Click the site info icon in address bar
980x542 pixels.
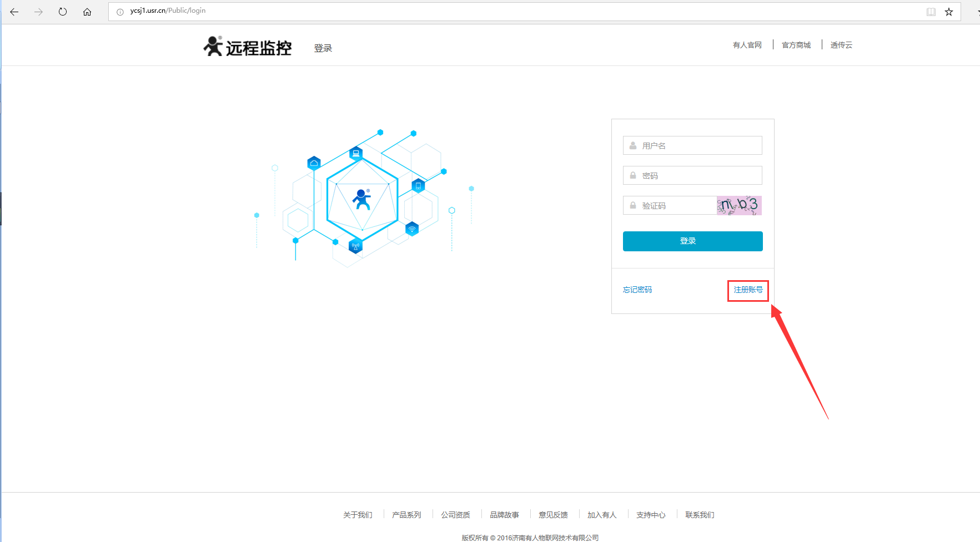coord(120,12)
